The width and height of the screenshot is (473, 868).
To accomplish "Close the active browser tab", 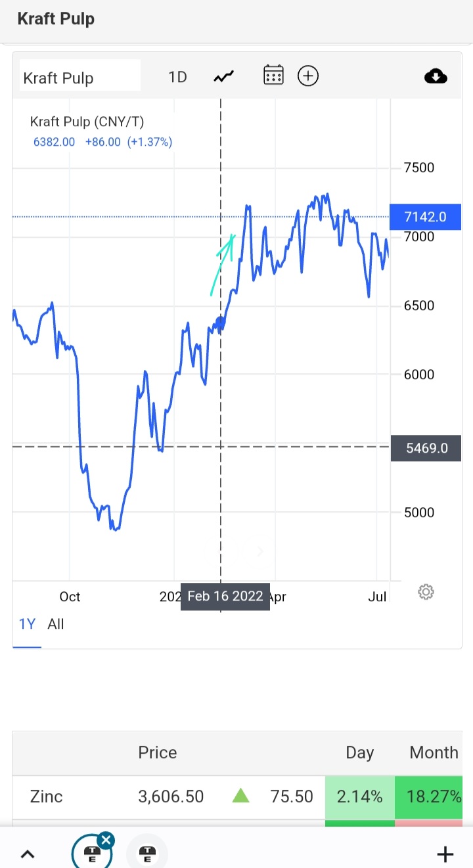I will (106, 840).
